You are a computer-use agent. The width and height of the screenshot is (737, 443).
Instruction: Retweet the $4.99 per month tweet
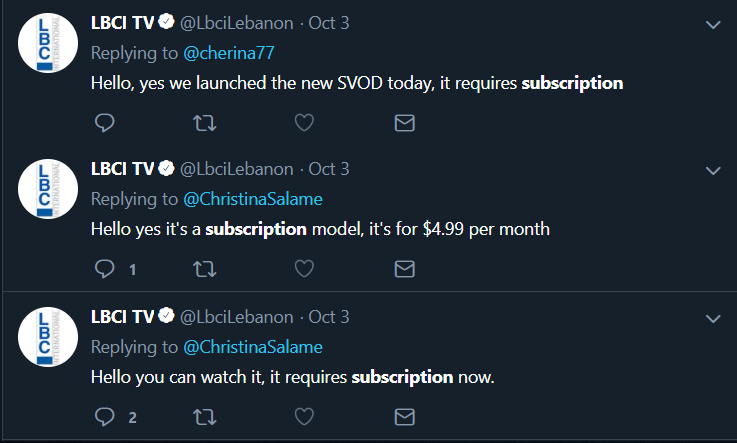coord(204,269)
